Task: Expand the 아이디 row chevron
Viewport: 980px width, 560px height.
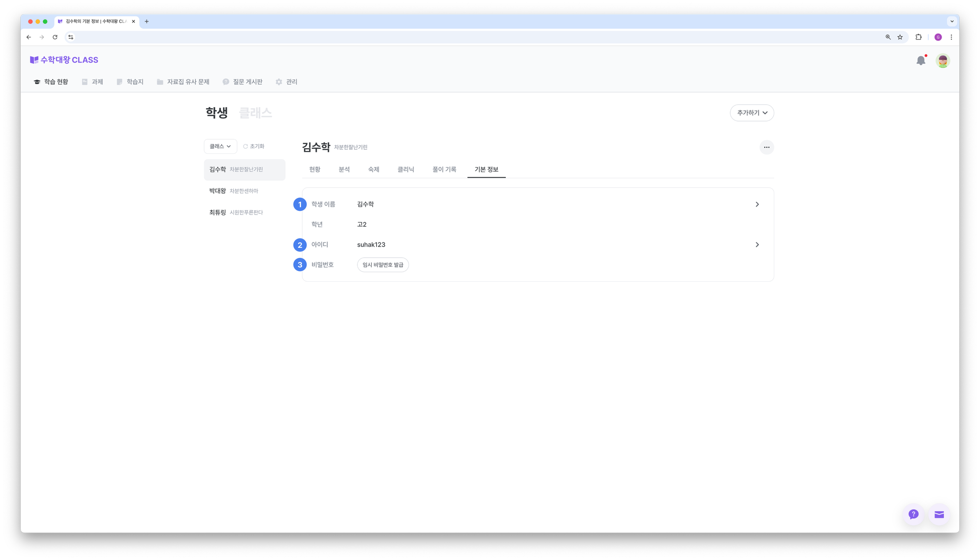Action: coord(757,245)
